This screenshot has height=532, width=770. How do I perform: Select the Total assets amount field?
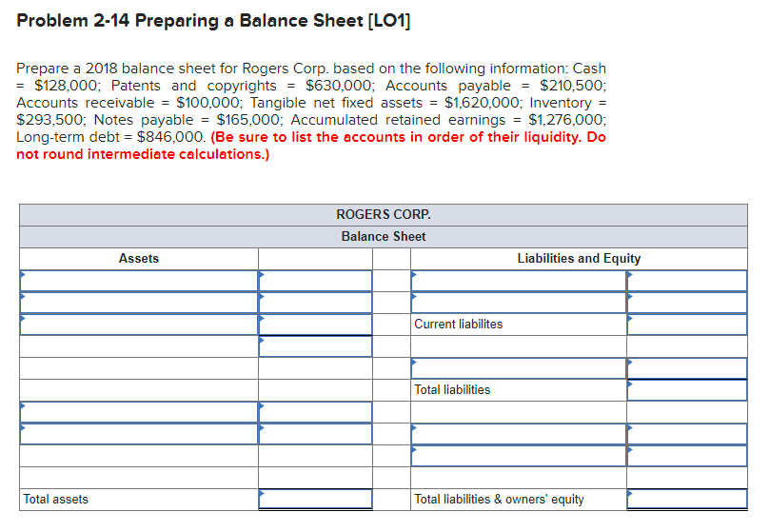tap(315, 499)
